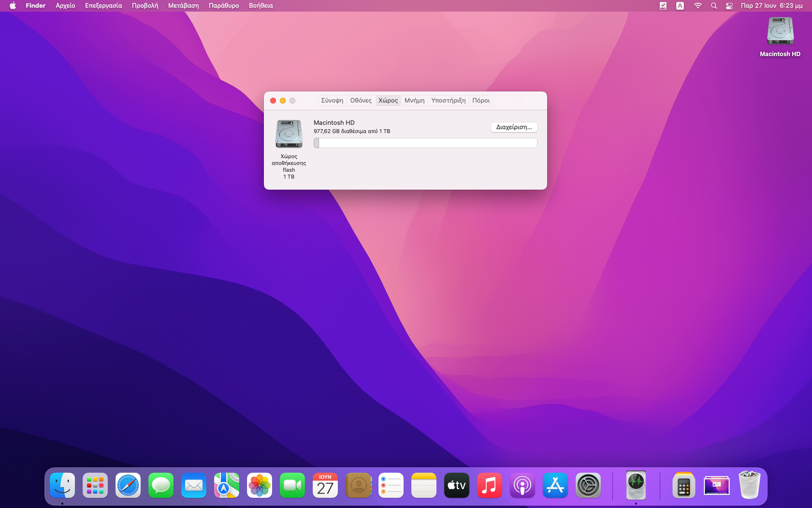Open Control Center in menu bar
The image size is (812, 508).
pyautogui.click(x=729, y=6)
